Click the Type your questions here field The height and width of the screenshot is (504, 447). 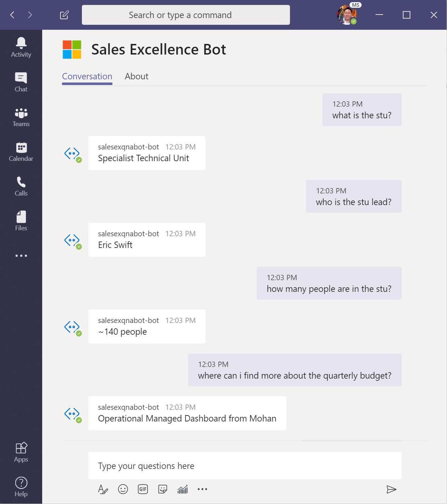point(245,465)
